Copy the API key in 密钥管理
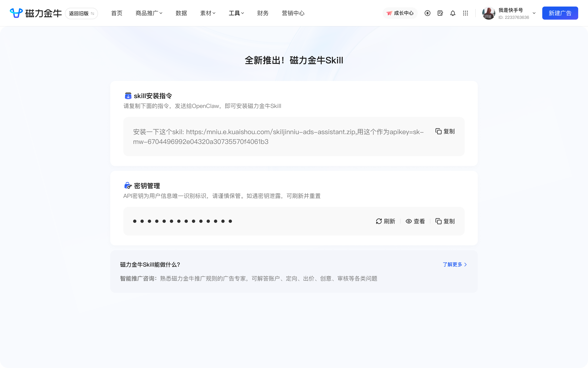The image size is (588, 368). tap(445, 221)
